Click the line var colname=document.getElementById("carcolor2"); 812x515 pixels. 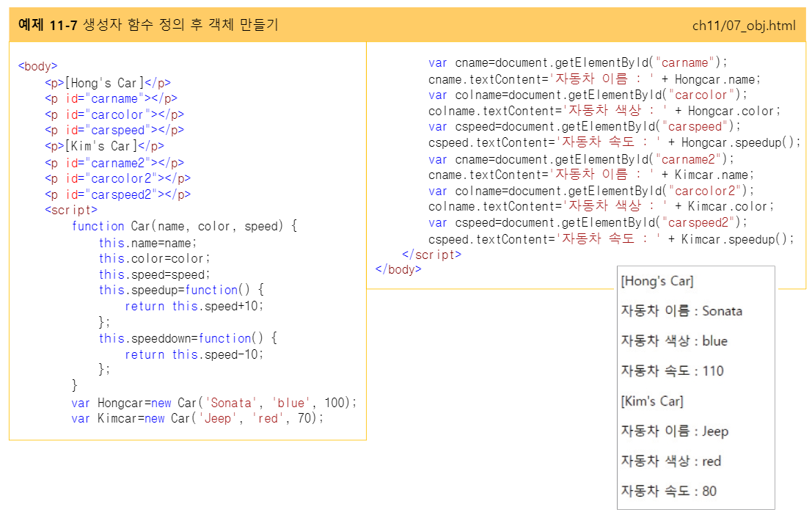(x=591, y=191)
